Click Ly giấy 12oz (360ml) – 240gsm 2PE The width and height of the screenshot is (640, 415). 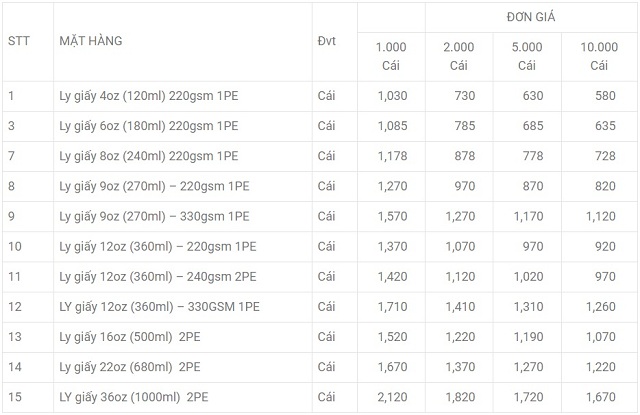click(x=157, y=276)
